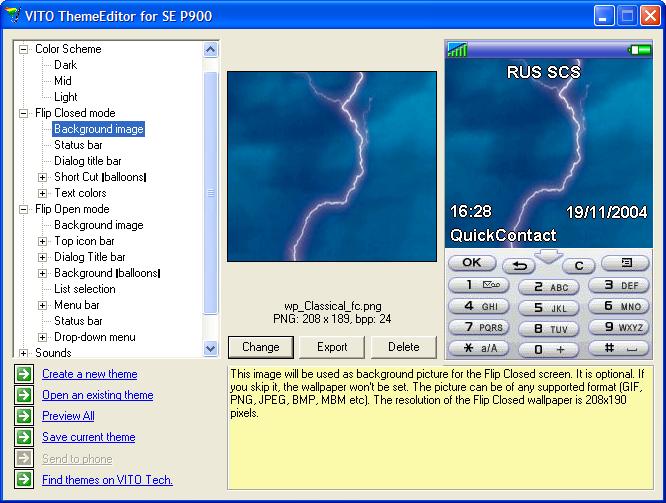Click the 6 MNO key on keypad
The height and width of the screenshot is (503, 666).
point(619,306)
